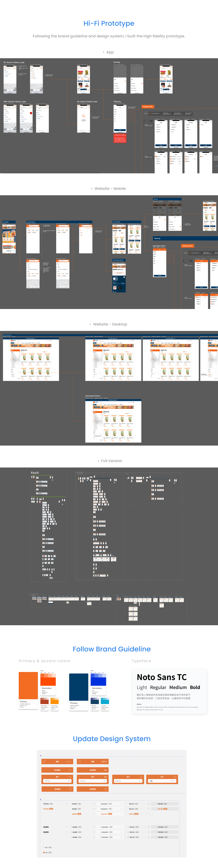218x868 pixels.
Task: Expand the second bold 商品類別 row chevron
Action: tap(66, 832)
